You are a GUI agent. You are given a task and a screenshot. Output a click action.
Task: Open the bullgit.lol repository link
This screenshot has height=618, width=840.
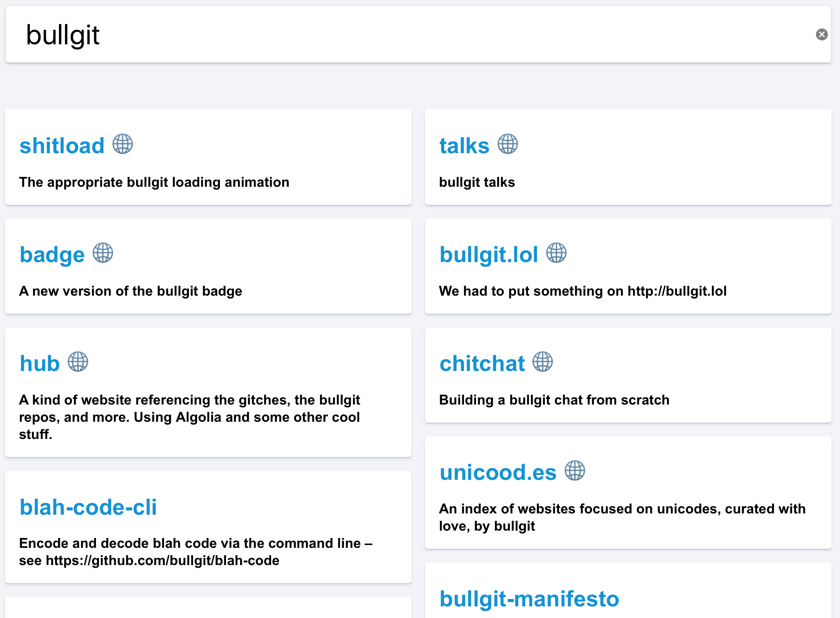coord(489,254)
